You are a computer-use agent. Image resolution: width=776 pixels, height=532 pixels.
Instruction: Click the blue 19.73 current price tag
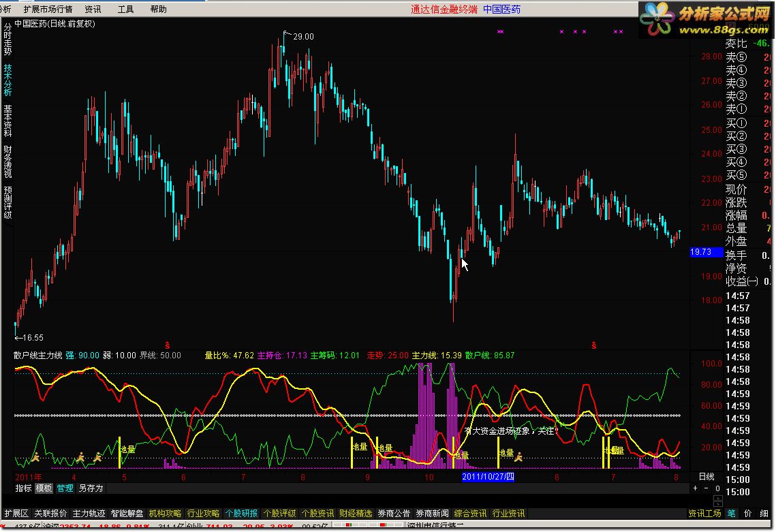click(x=707, y=252)
